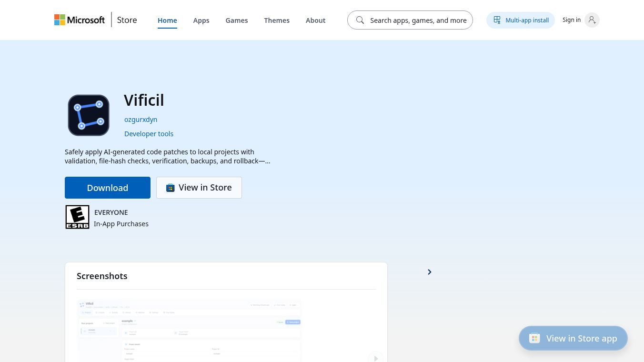
Task: Click the app description starting 'Safely apply AI-generated'
Action: coord(168,156)
